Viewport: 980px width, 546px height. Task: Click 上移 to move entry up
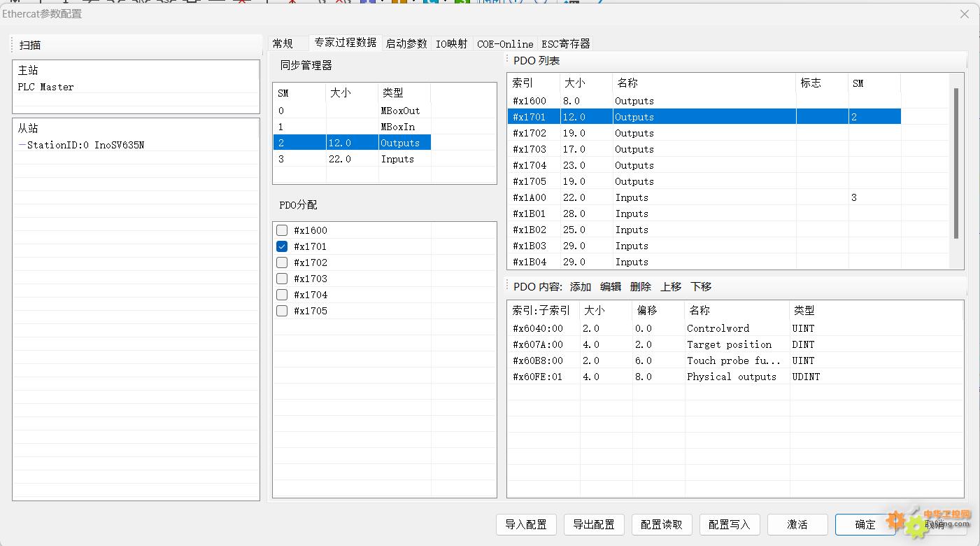click(x=671, y=287)
